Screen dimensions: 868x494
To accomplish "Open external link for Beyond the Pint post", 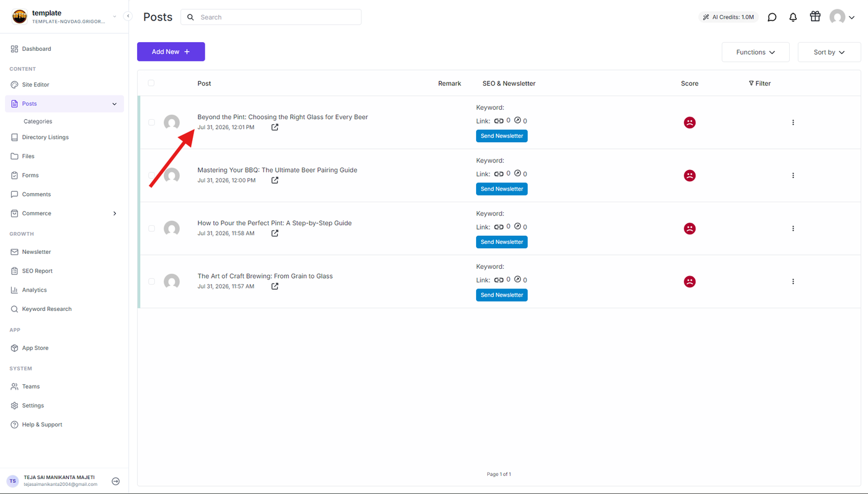I will coord(275,127).
